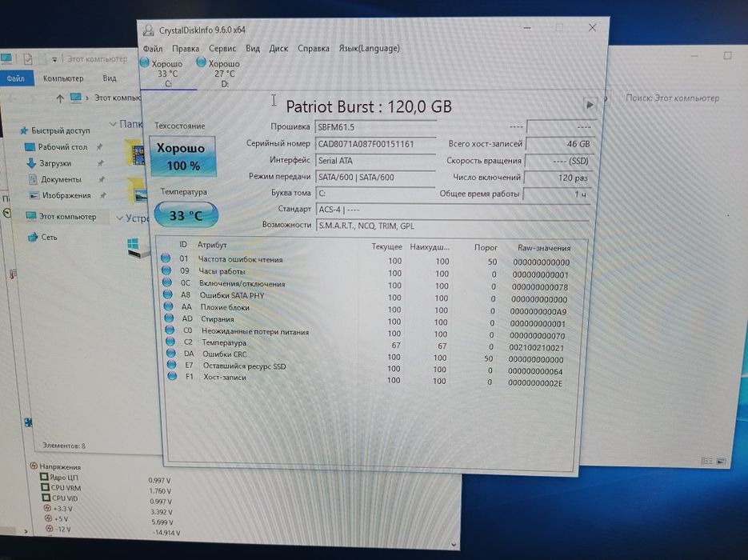Screen dimensions: 748x560
Task: Open the Справка menu
Action: pyautogui.click(x=314, y=49)
